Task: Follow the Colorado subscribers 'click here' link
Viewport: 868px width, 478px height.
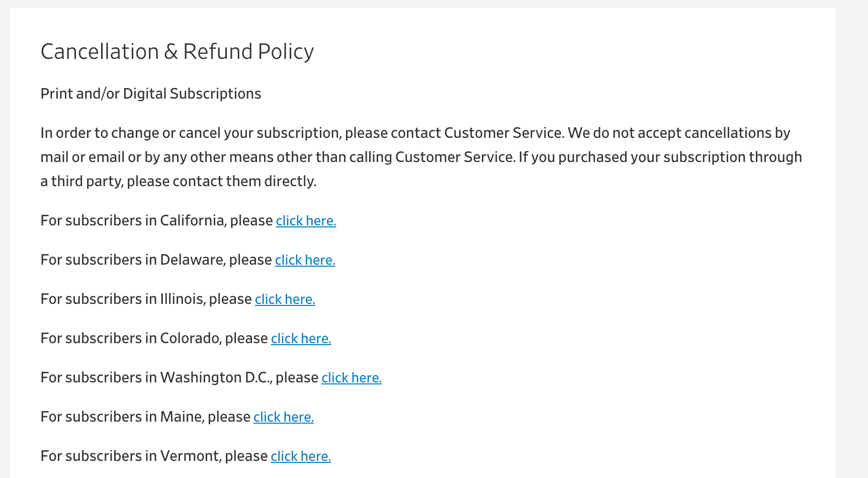Action: coord(301,339)
